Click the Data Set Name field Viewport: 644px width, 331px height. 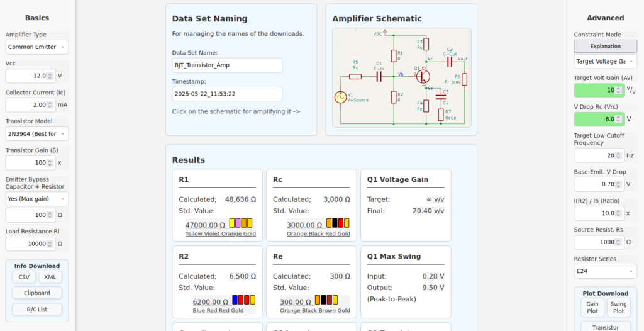[x=227, y=65]
